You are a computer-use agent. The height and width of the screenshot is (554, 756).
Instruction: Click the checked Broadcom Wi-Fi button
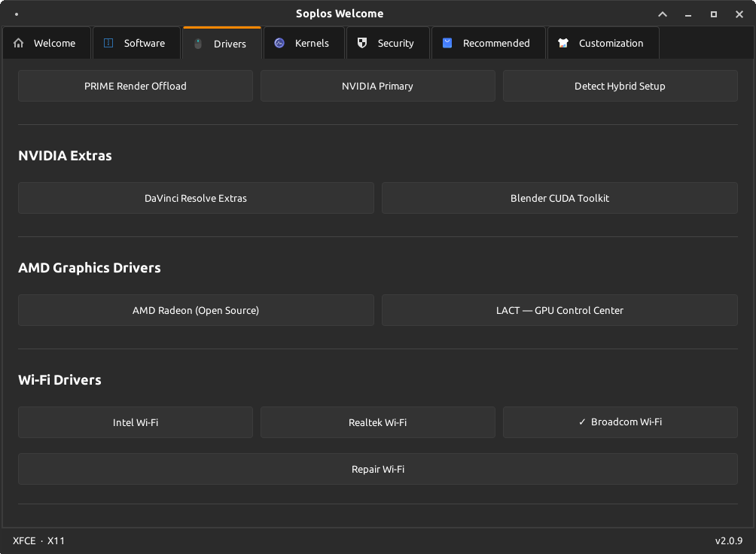[620, 422]
